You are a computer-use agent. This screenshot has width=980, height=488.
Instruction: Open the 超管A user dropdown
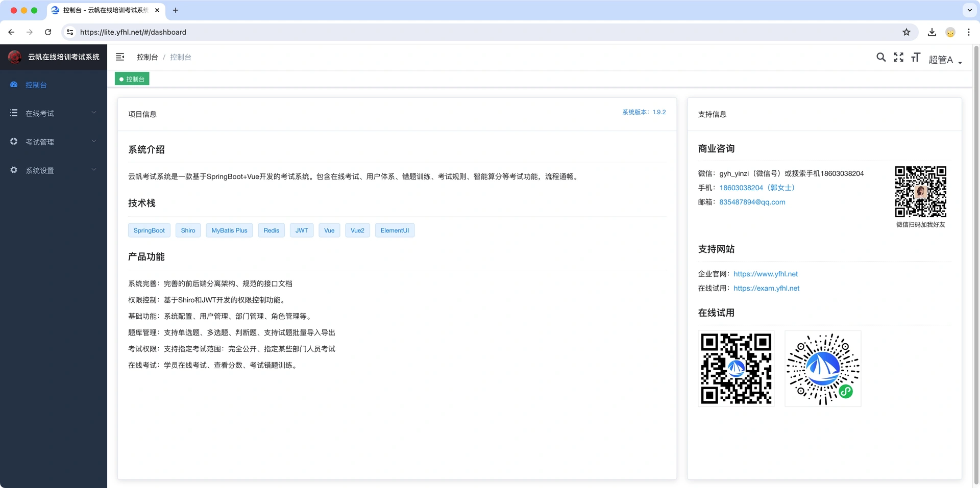945,60
